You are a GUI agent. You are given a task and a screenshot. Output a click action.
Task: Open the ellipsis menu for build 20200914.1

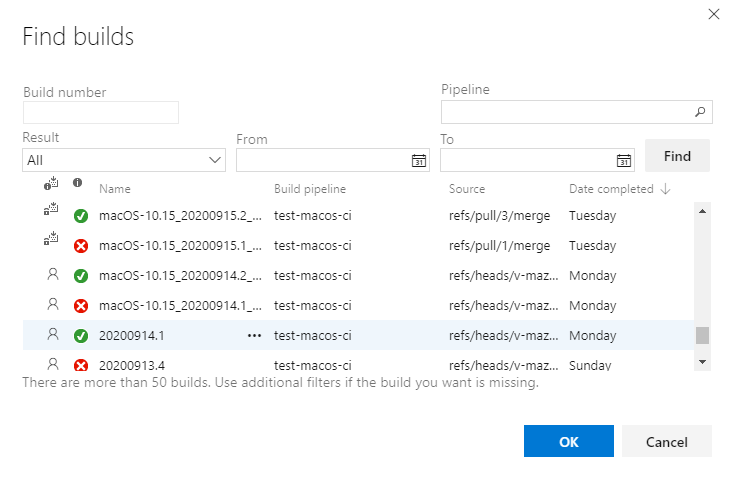[254, 336]
